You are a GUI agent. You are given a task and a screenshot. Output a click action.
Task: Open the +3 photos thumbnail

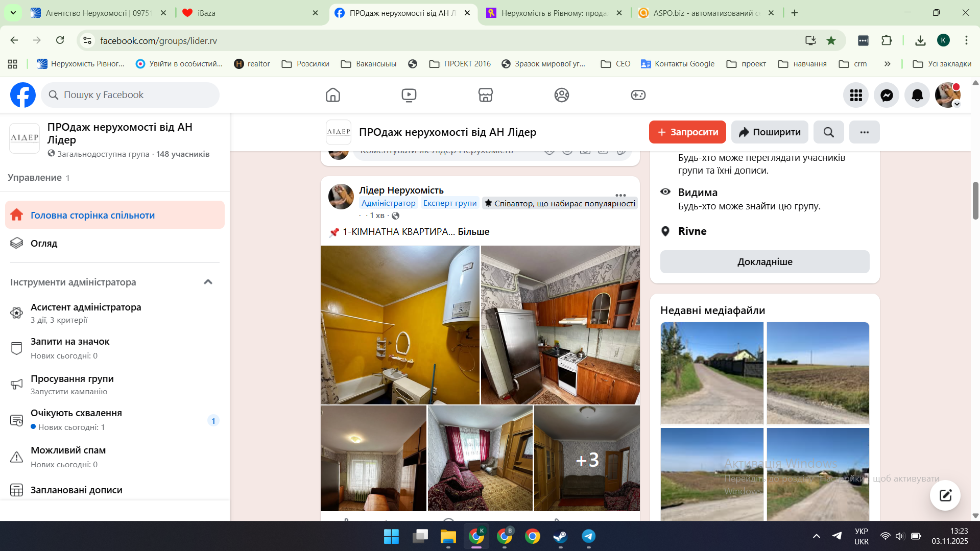pyautogui.click(x=587, y=459)
